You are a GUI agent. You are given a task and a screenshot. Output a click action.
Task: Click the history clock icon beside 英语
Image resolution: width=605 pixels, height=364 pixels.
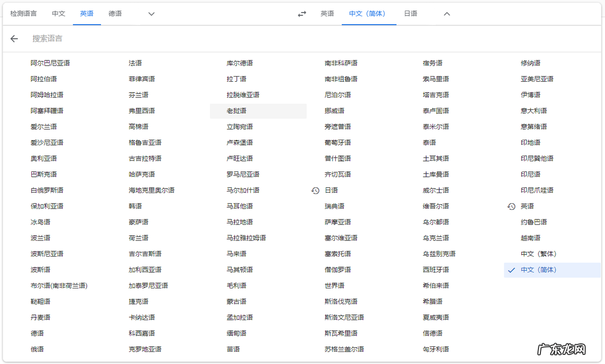click(511, 206)
